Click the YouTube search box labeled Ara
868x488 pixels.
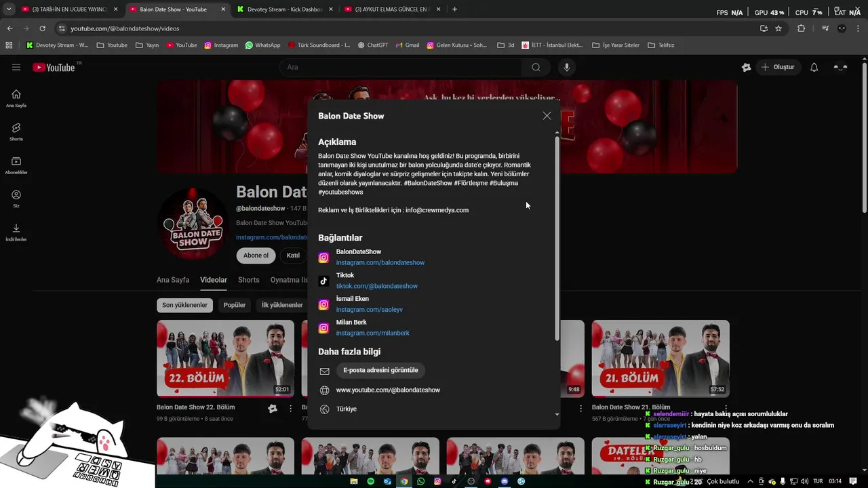pyautogui.click(x=400, y=67)
